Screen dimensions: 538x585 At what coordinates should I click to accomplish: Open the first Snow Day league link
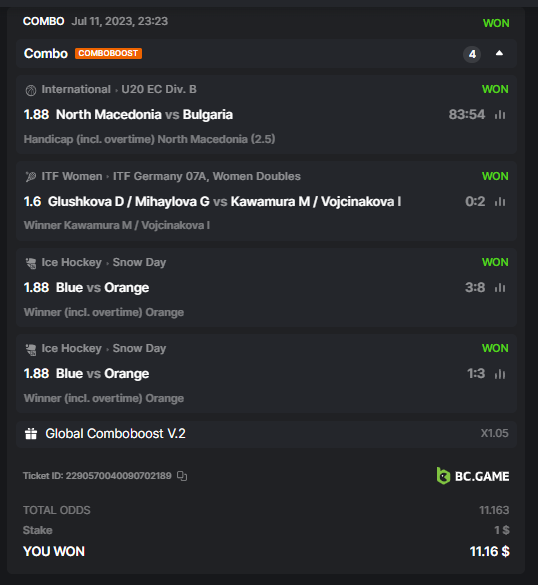(139, 262)
